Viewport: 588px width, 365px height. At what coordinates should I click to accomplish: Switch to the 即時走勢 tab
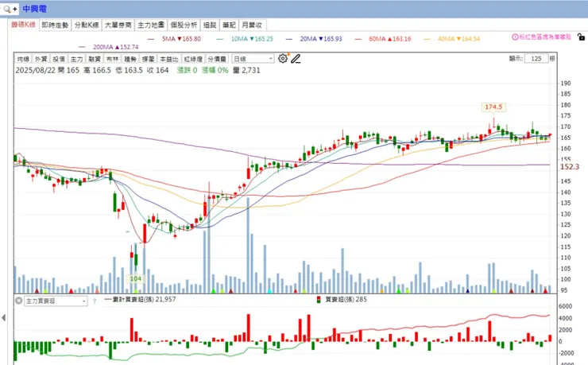[55, 25]
